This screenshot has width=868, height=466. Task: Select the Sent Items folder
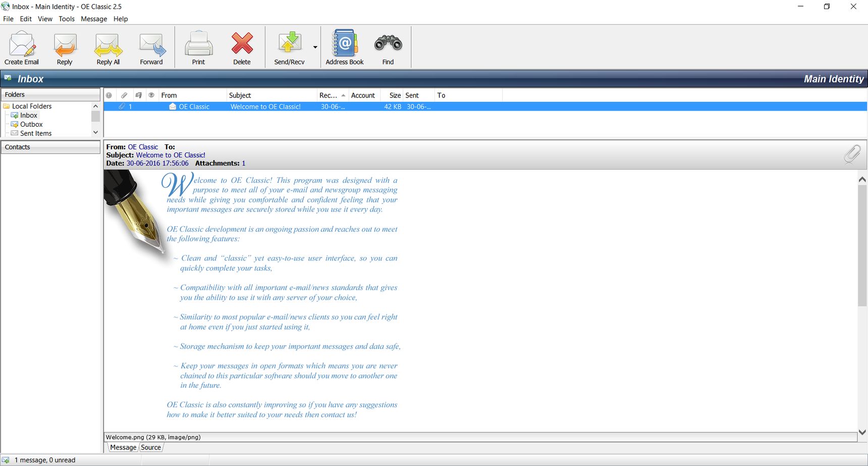pos(36,133)
